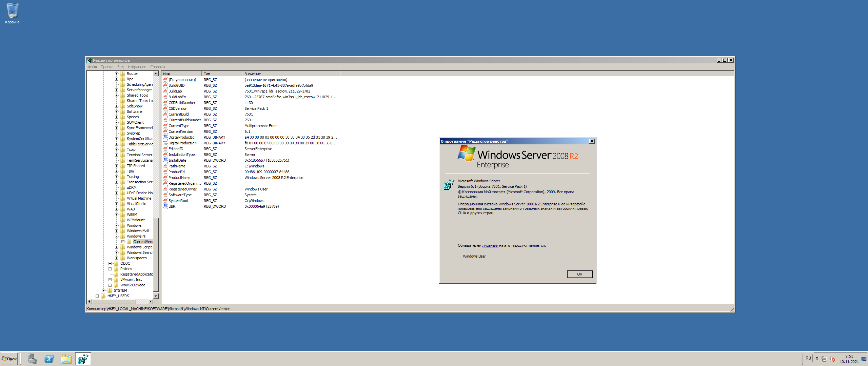Select the HKEY_USERS folder icon

click(103, 296)
